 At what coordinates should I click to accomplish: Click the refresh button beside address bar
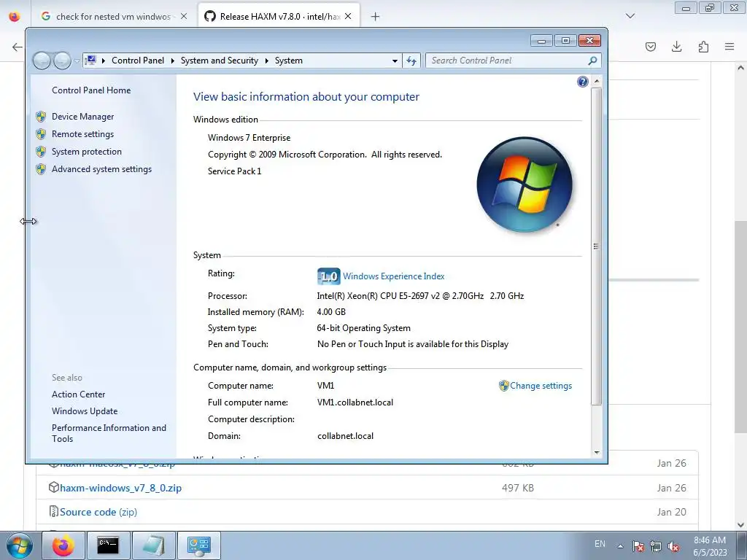(411, 61)
